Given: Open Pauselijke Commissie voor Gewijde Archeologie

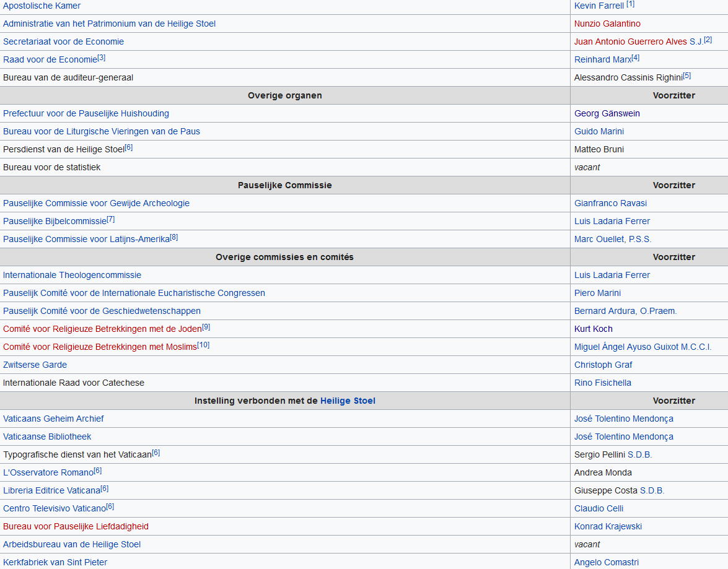Looking at the screenshot, I should [x=96, y=203].
